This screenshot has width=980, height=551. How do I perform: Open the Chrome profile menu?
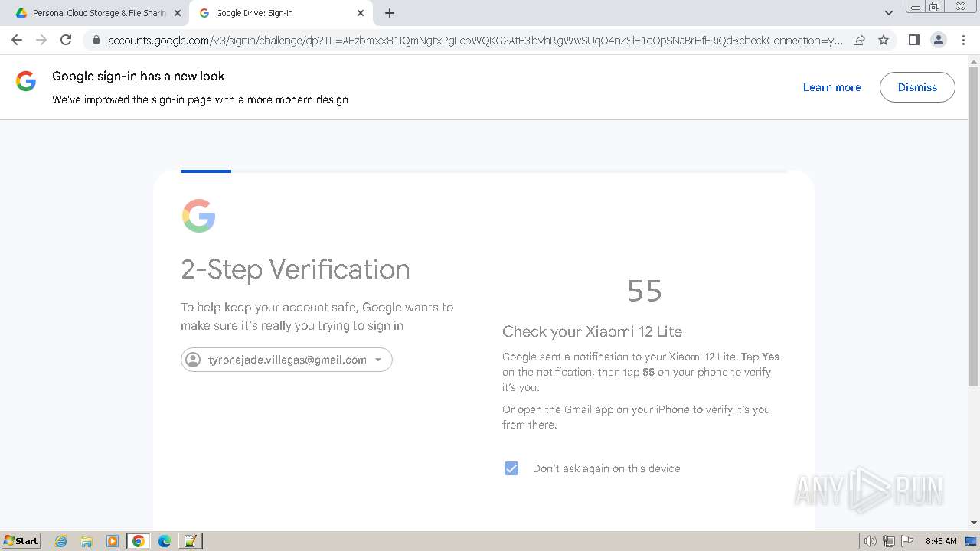[938, 40]
